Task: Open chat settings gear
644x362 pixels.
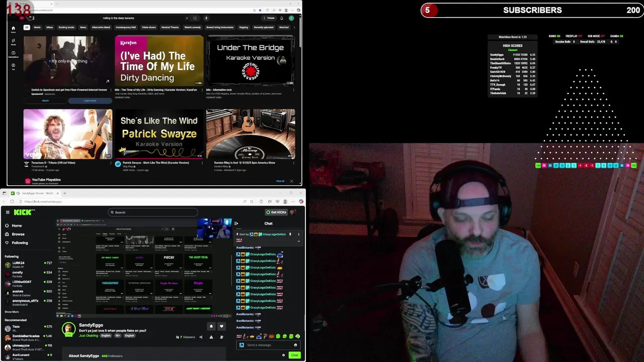Action: tap(283, 355)
